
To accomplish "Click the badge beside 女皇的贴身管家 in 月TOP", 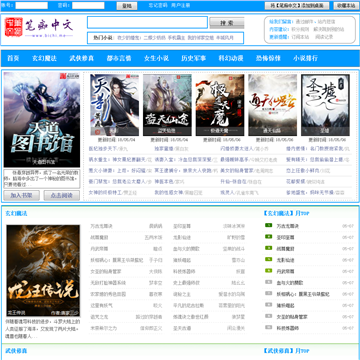I will pyautogui.click(x=268, y=316).
